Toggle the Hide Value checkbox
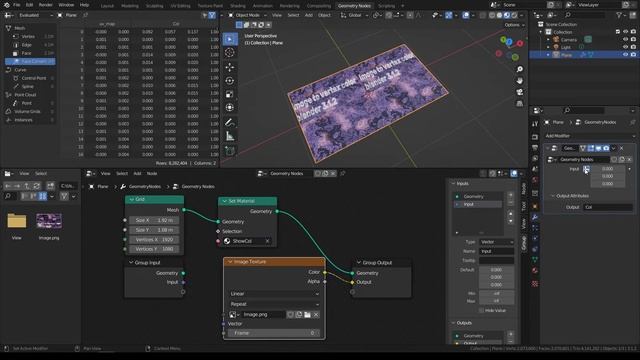The image size is (640, 360). point(481,311)
